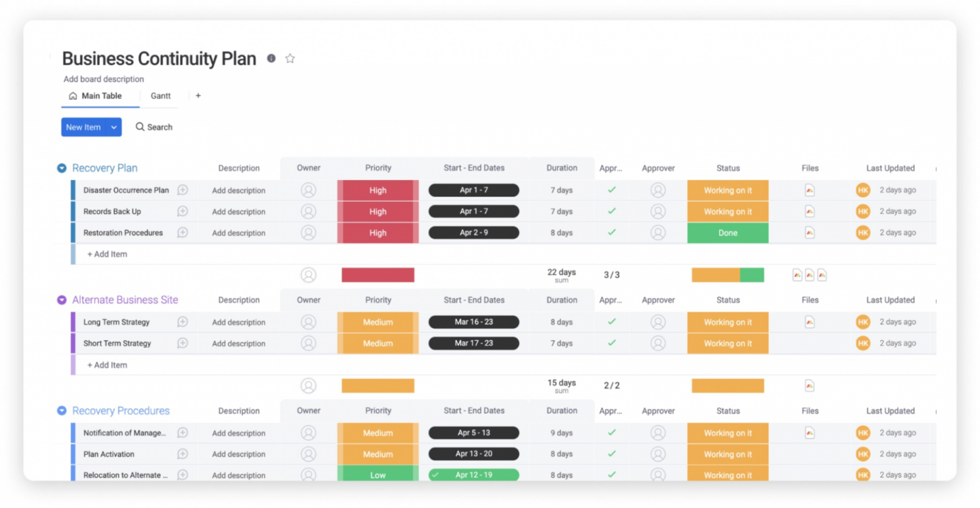Click the approval checkmark for Notification of Management

coord(611,433)
